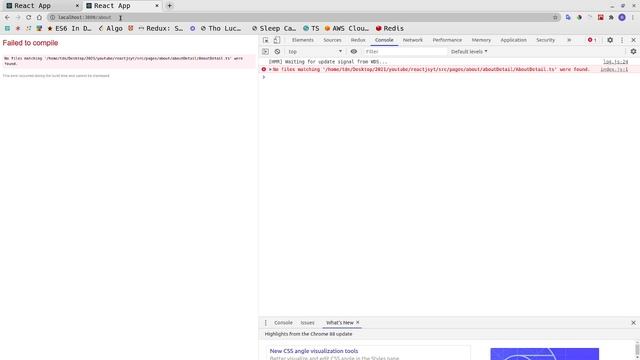Open the Elements tab in DevTools
The image size is (640, 360).
(x=303, y=40)
